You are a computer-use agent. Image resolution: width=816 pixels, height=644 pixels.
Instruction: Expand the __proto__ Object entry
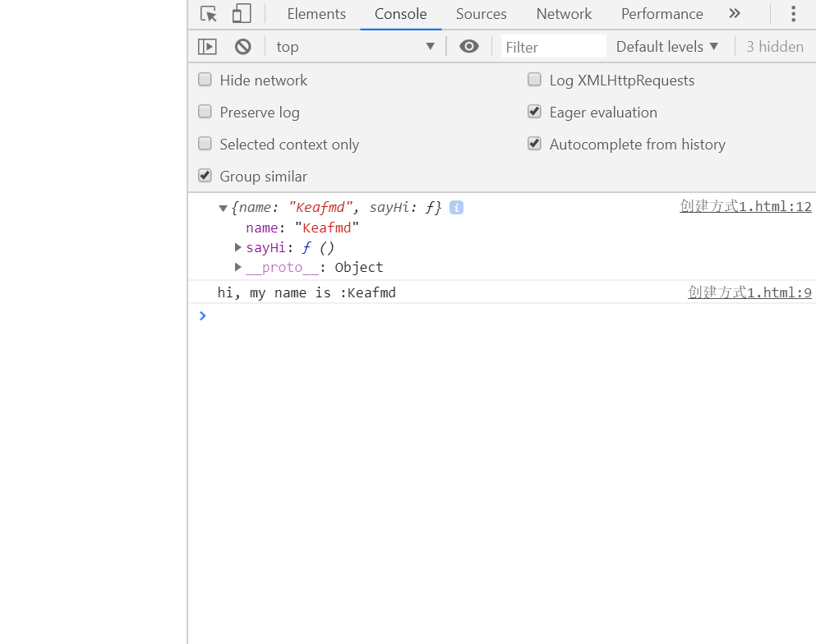[237, 267]
